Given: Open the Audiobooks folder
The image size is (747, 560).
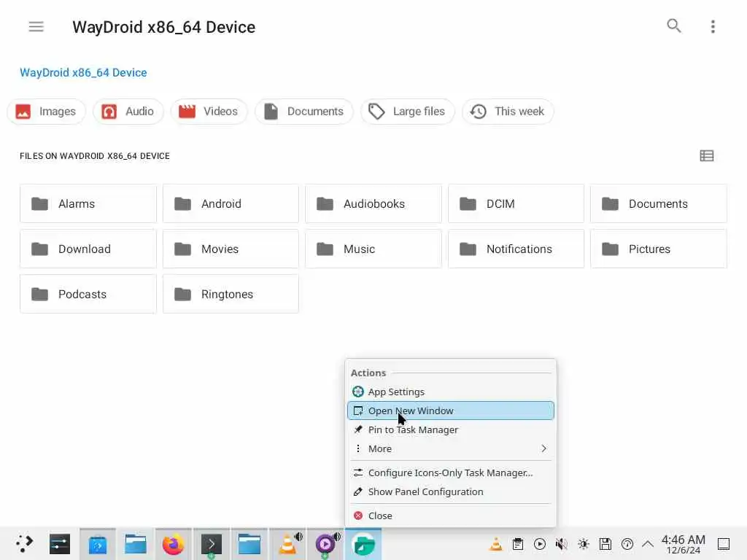Looking at the screenshot, I should click(373, 204).
